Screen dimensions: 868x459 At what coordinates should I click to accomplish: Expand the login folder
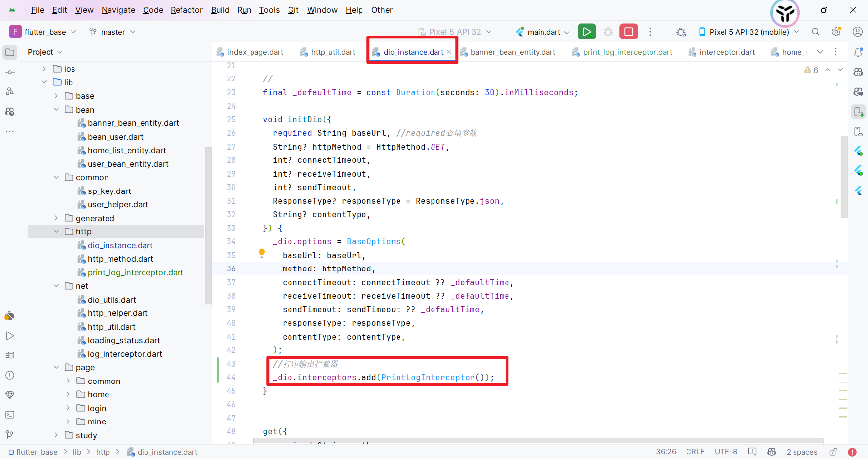[68, 408]
